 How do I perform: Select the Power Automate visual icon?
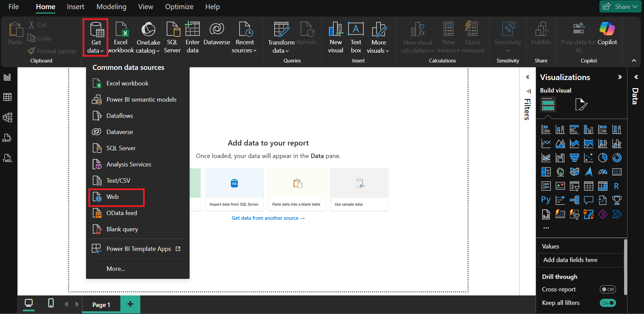pyautogui.click(x=617, y=214)
